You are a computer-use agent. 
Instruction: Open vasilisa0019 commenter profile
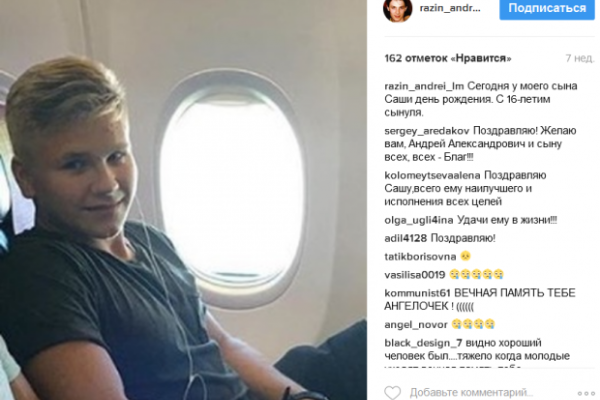pos(415,275)
